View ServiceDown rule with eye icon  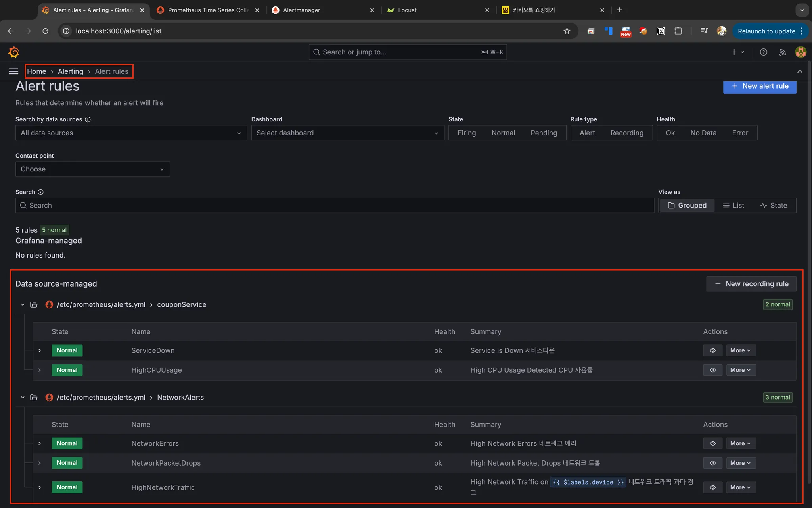coord(712,350)
